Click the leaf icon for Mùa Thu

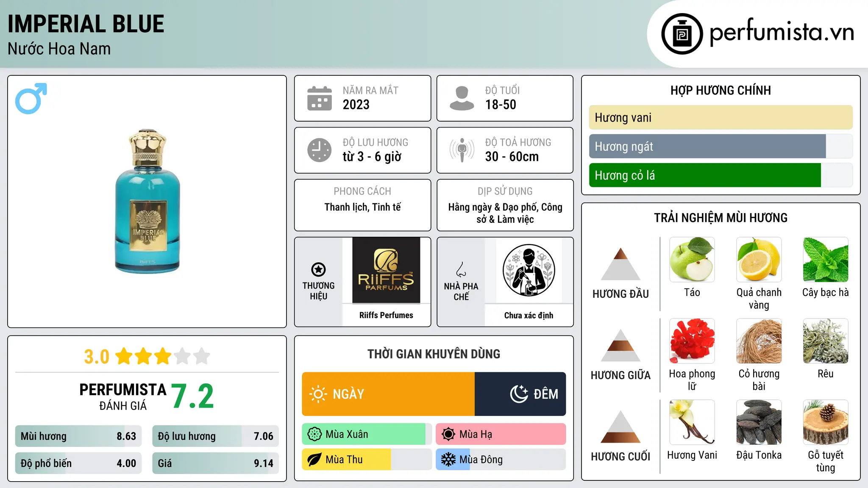click(x=314, y=460)
